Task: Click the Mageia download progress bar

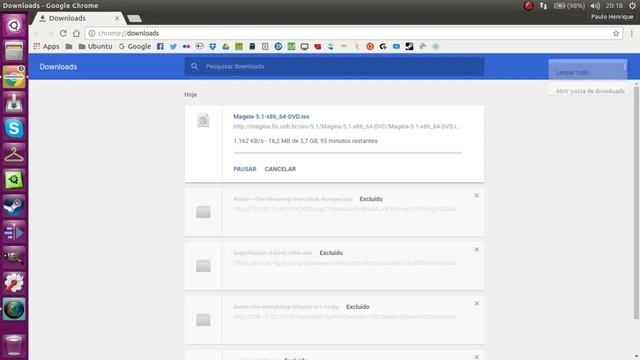Action: click(348, 153)
